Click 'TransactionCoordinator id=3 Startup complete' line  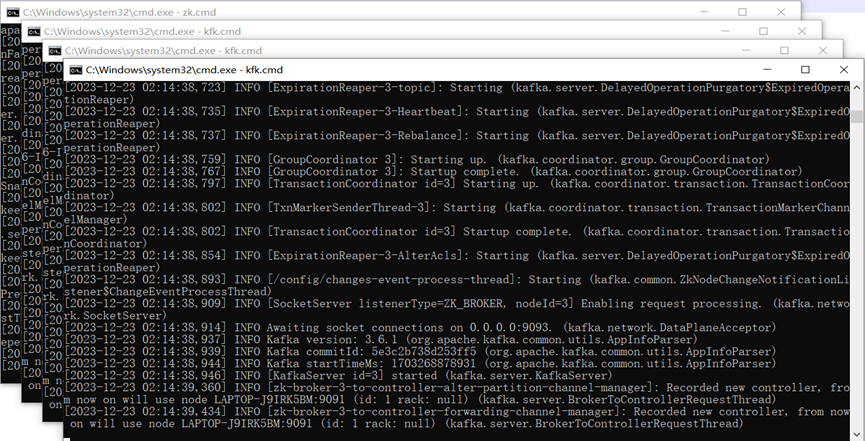point(457,237)
